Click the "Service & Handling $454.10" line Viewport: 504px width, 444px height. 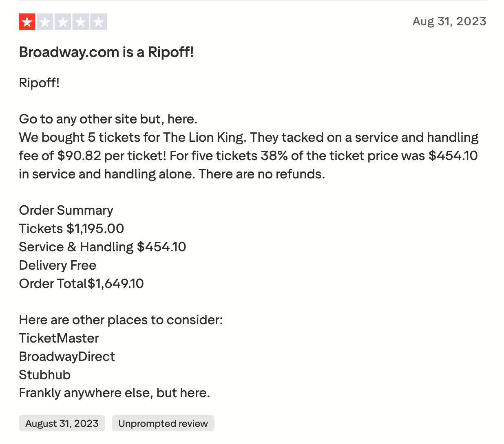point(102,247)
